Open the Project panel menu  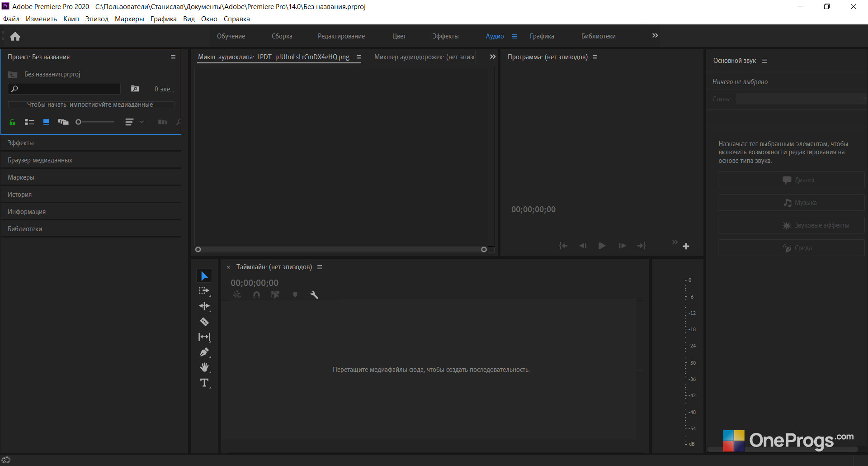point(173,57)
